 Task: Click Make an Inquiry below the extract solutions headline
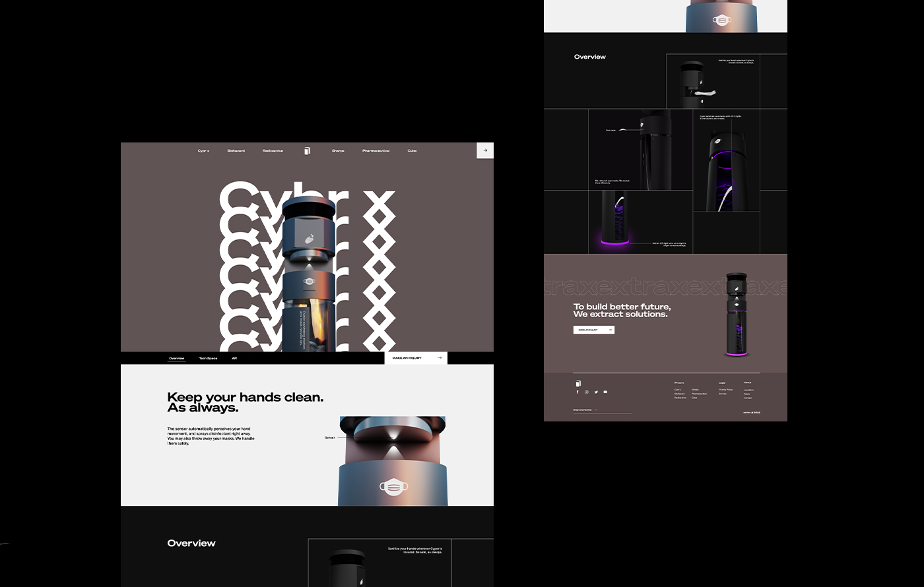pyautogui.click(x=593, y=330)
